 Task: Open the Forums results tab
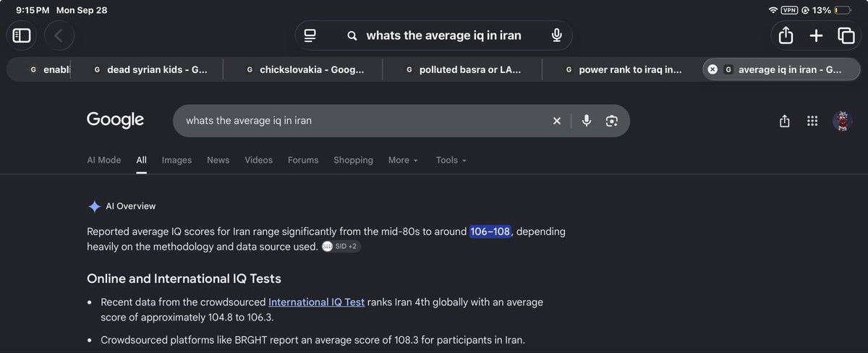[x=303, y=160]
